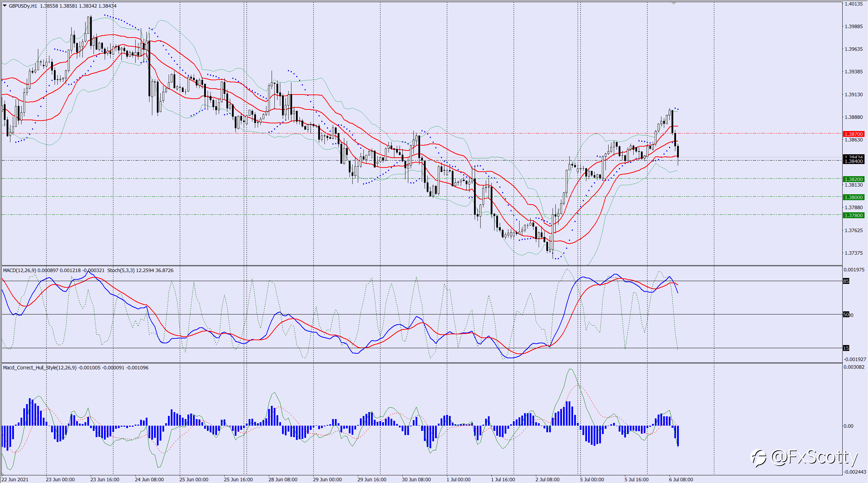Click the black 1.38400 price tag
The height and width of the screenshot is (483, 868).
pos(854,161)
